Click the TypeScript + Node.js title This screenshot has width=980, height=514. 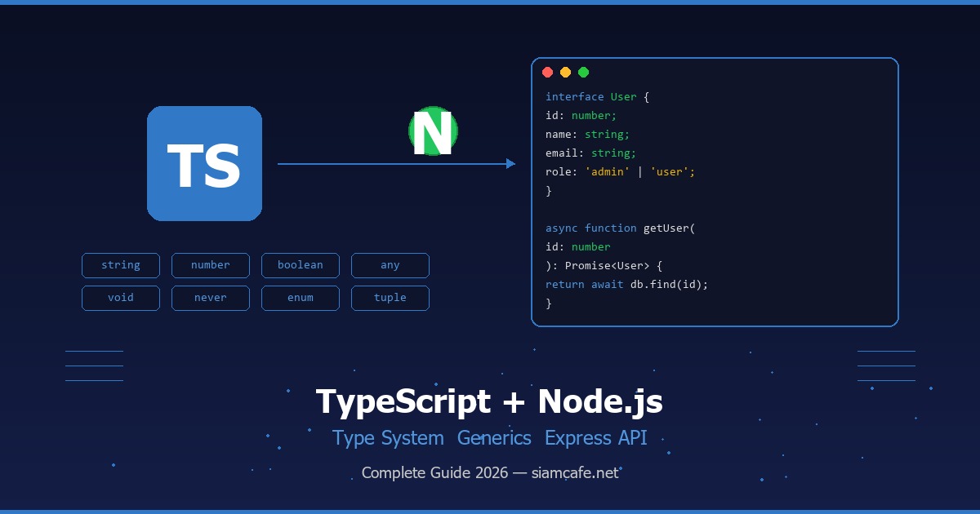(x=490, y=401)
